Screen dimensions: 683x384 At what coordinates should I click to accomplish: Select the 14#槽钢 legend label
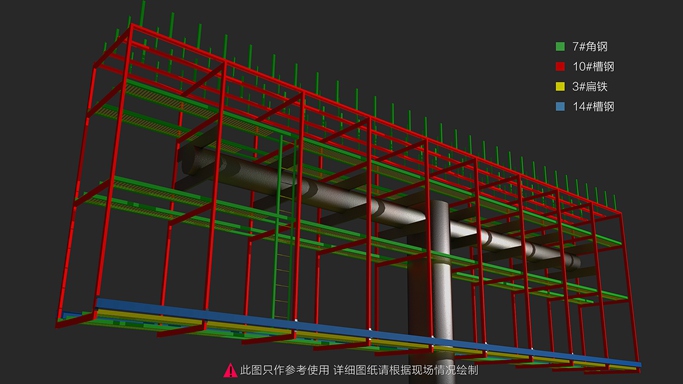coord(593,107)
